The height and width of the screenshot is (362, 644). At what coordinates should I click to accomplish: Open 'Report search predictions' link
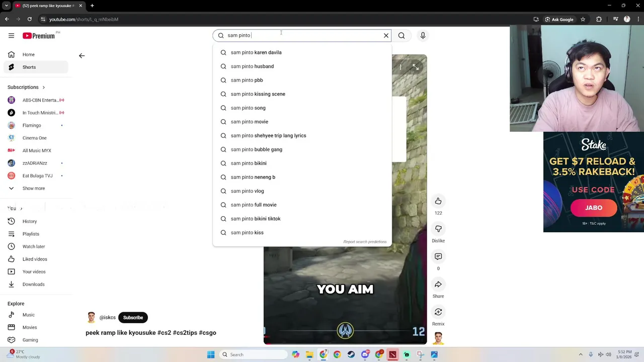tap(365, 242)
